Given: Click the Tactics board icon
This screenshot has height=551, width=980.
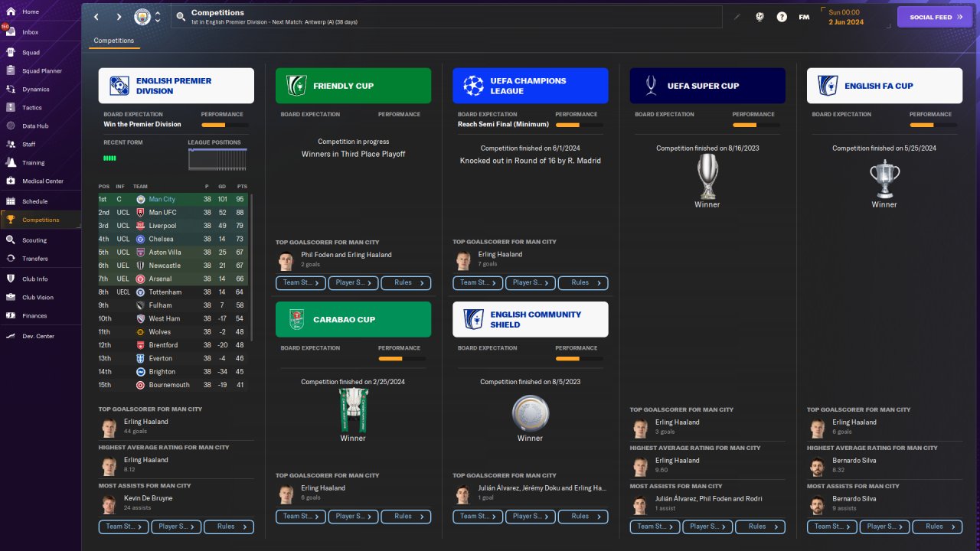Looking at the screenshot, I should (x=11, y=107).
